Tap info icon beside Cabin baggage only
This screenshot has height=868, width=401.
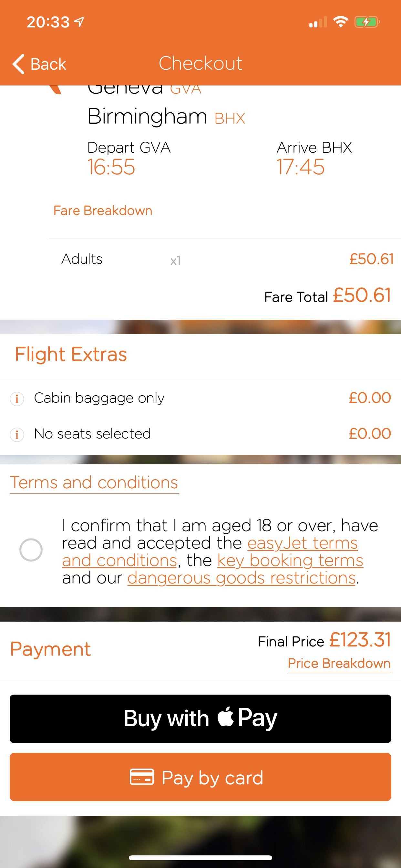(17, 398)
